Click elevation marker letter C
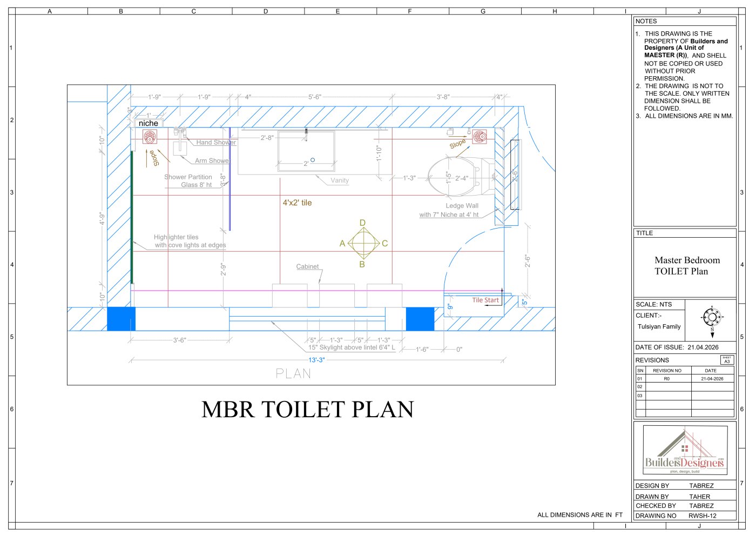This screenshot has height=535, width=756. tap(384, 244)
